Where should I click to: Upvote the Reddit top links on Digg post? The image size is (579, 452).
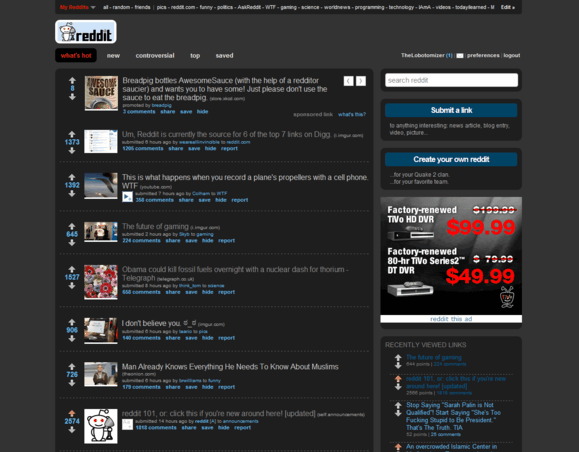(72, 134)
